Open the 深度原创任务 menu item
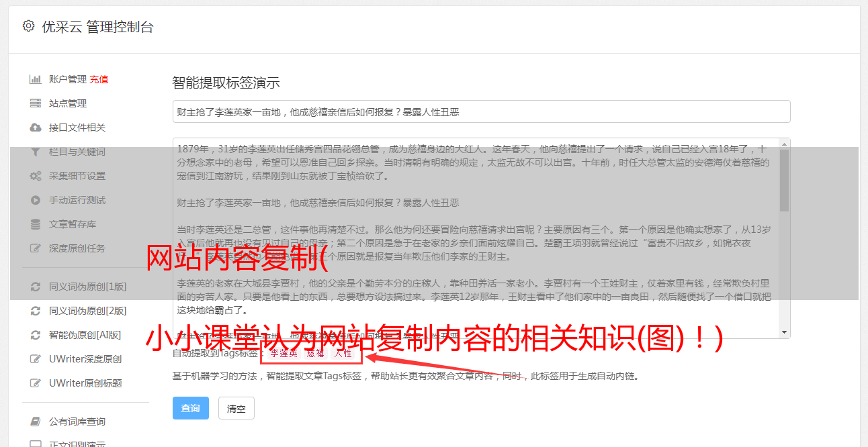868x447 pixels. point(77,248)
